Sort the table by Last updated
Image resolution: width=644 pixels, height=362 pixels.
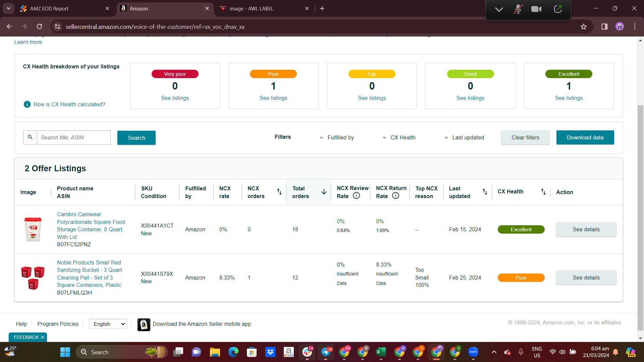(485, 192)
